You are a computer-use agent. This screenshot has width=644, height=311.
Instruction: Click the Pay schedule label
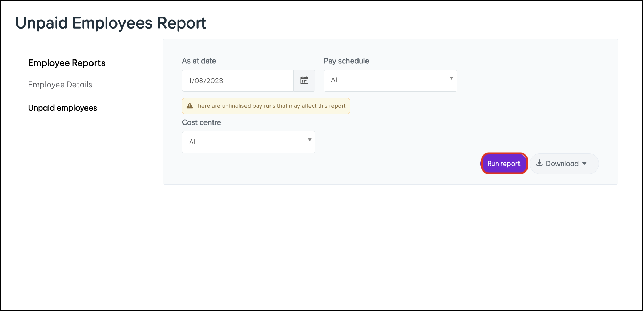pos(346,61)
